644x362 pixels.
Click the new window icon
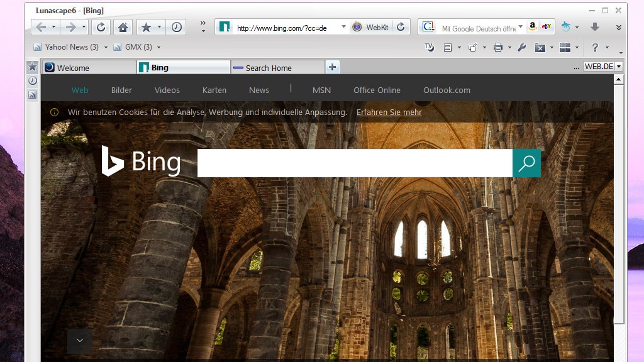473,48
